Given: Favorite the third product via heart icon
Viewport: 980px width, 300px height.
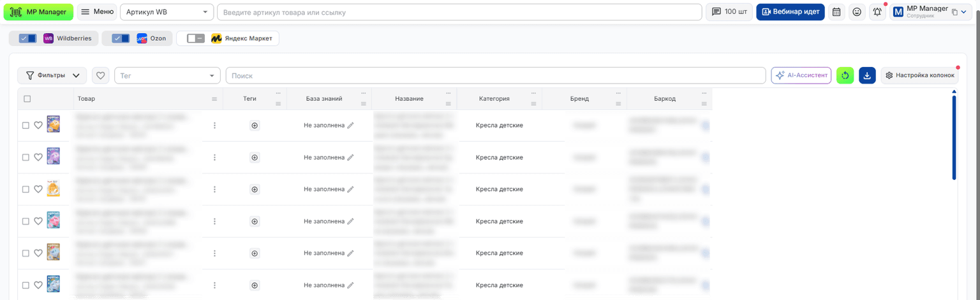Looking at the screenshot, I should click(x=38, y=190).
